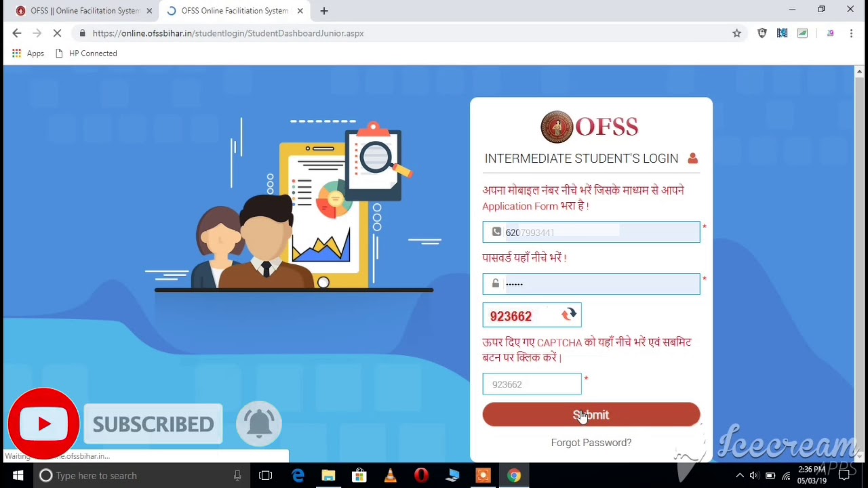Refresh the CAPTCHA code
Image resolution: width=868 pixels, height=488 pixels.
569,314
